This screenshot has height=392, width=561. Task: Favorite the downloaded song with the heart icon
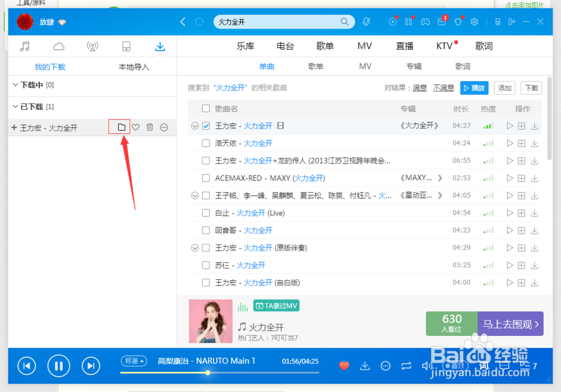click(135, 127)
